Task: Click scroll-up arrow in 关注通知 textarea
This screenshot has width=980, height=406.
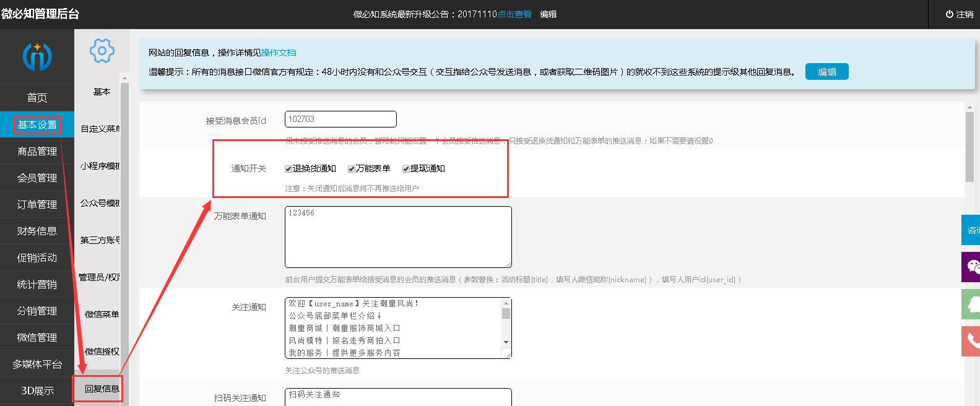Action: (x=506, y=303)
